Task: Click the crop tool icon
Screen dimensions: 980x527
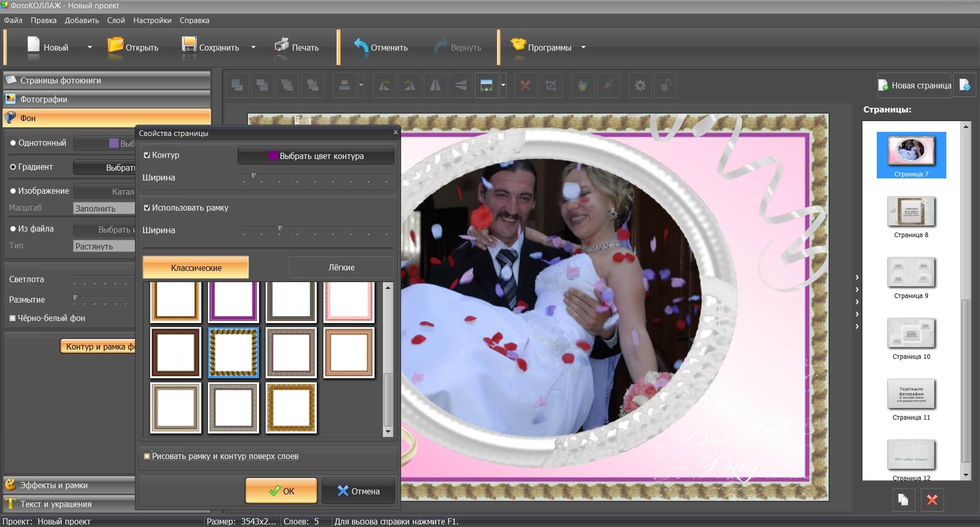Action: point(550,85)
